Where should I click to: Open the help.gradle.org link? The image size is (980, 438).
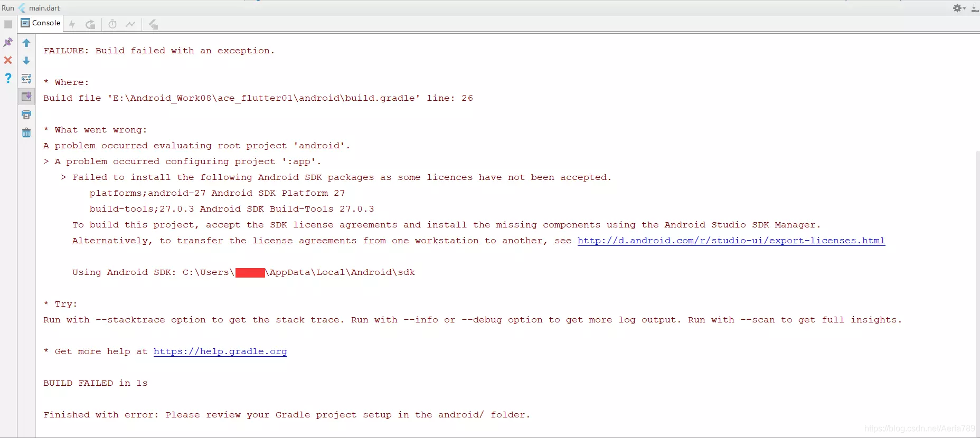pos(220,351)
